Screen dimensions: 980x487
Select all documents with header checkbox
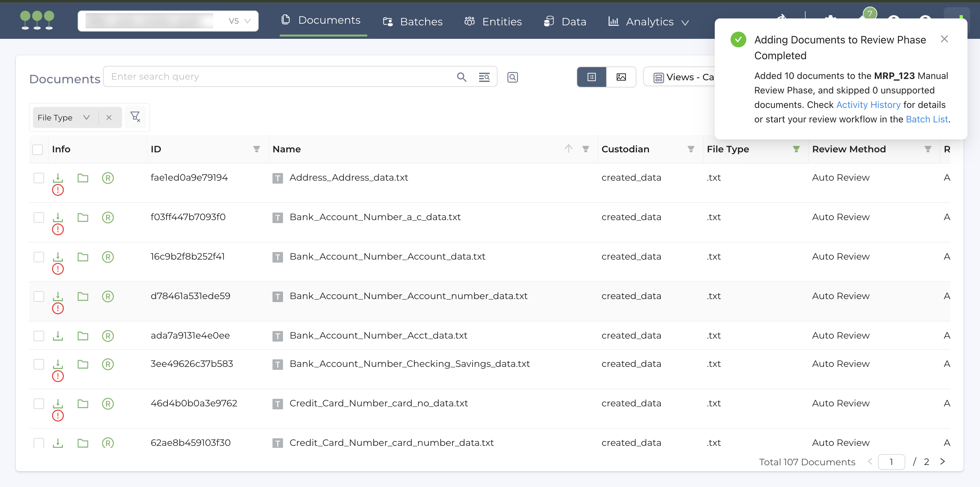pyautogui.click(x=38, y=149)
